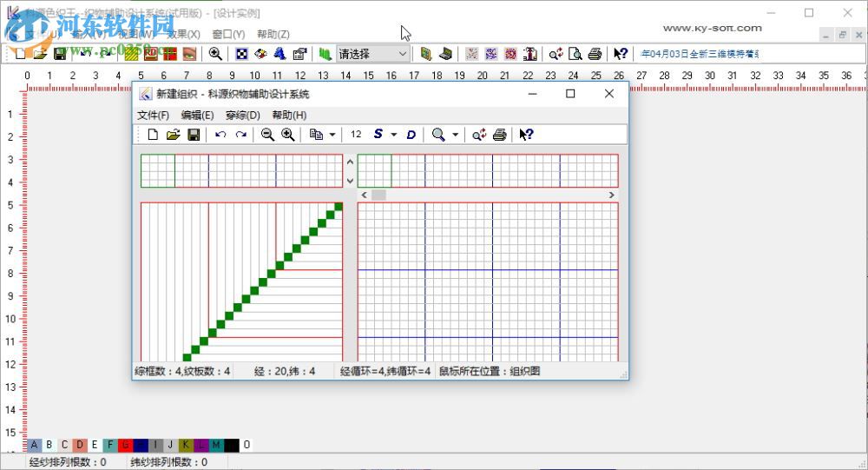The height and width of the screenshot is (470, 868).
Task: Select yarn color swatch D
Action: [x=80, y=445]
